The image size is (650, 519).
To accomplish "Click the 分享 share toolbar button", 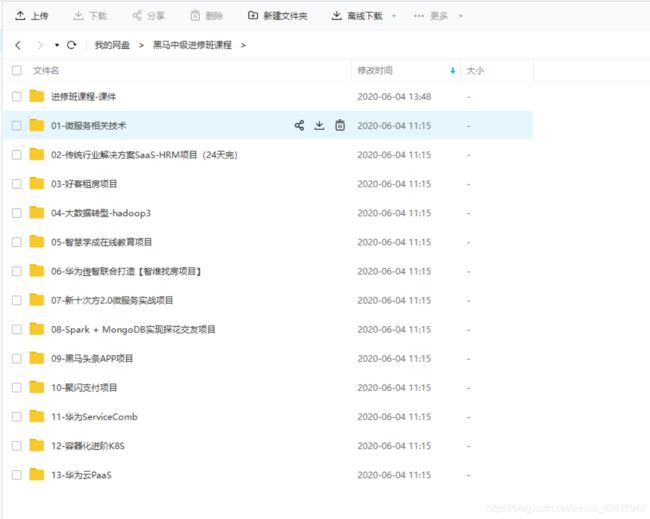I will pos(148,16).
